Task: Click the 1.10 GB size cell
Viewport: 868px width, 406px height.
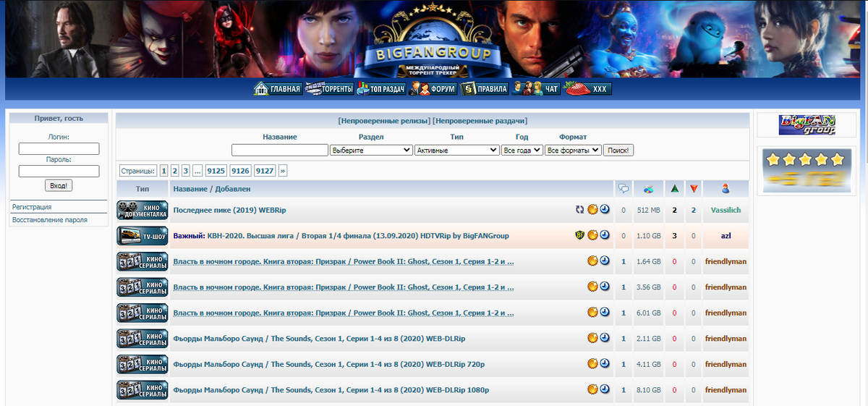Action: [x=649, y=236]
